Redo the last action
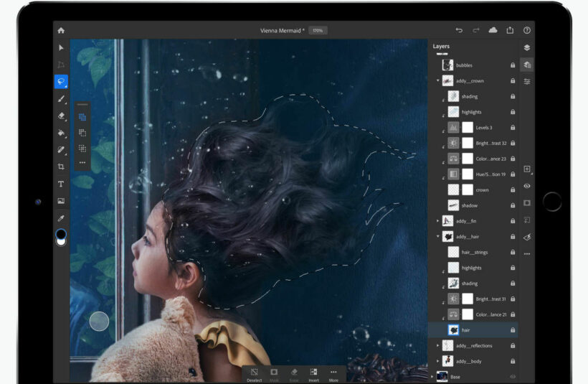588x384 pixels. click(x=476, y=30)
